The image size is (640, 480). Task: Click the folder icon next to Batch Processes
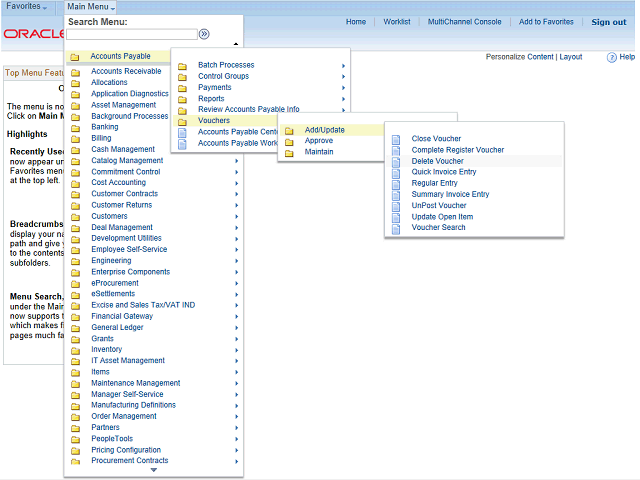tap(182, 66)
